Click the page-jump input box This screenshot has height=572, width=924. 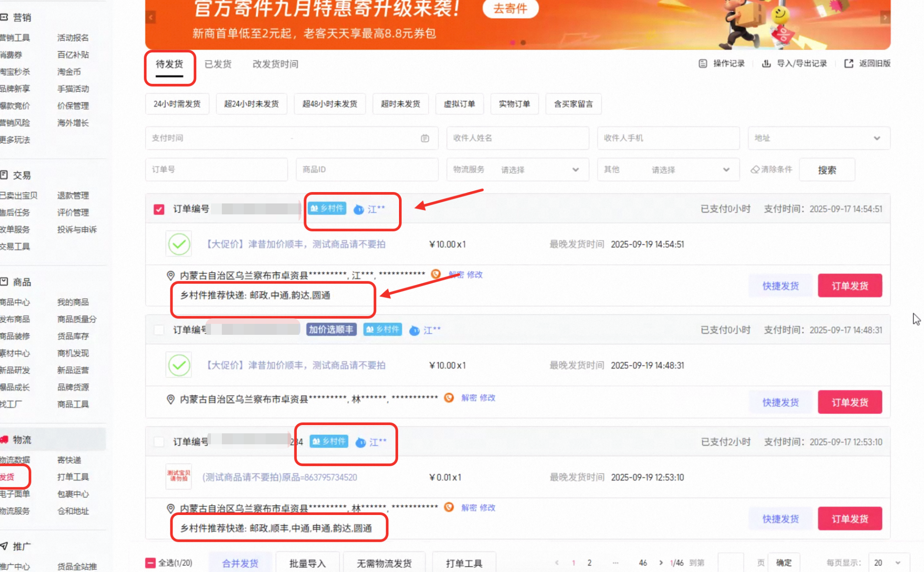click(x=731, y=562)
